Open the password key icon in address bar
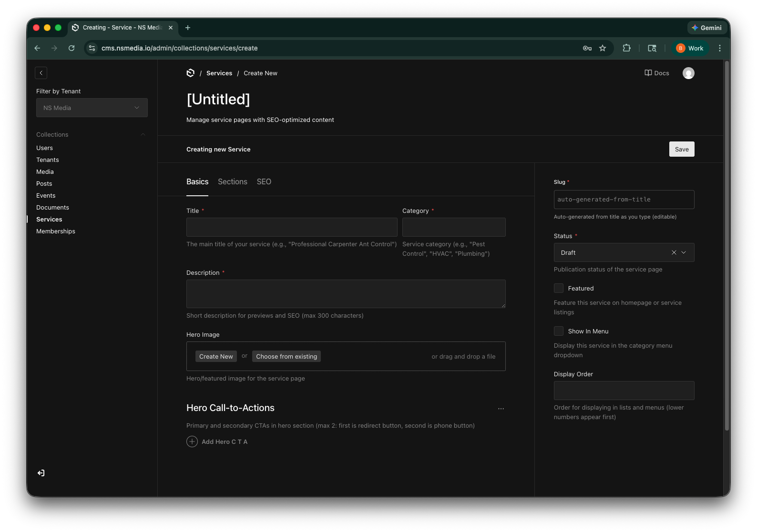The width and height of the screenshot is (757, 532). click(x=587, y=48)
